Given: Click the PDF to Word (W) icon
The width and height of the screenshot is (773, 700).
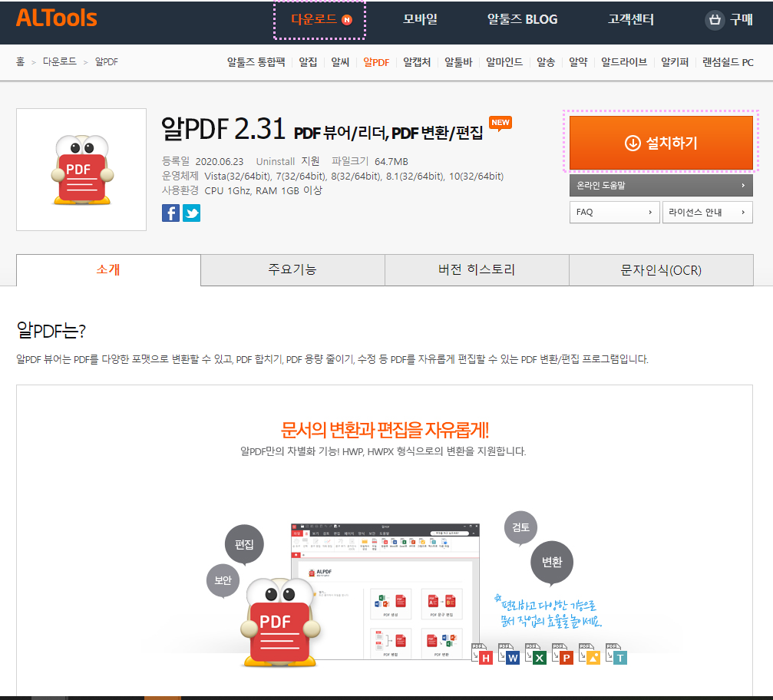Looking at the screenshot, I should point(509,654).
